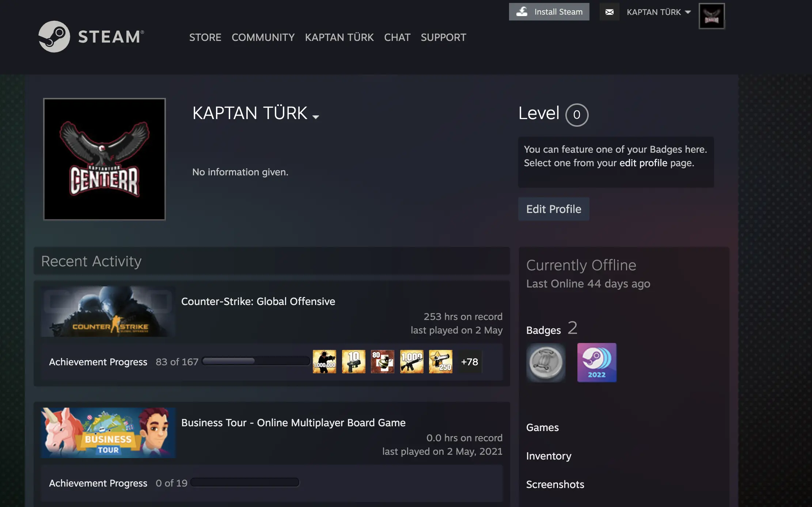Open the Steam 2022 badge

[x=597, y=362]
